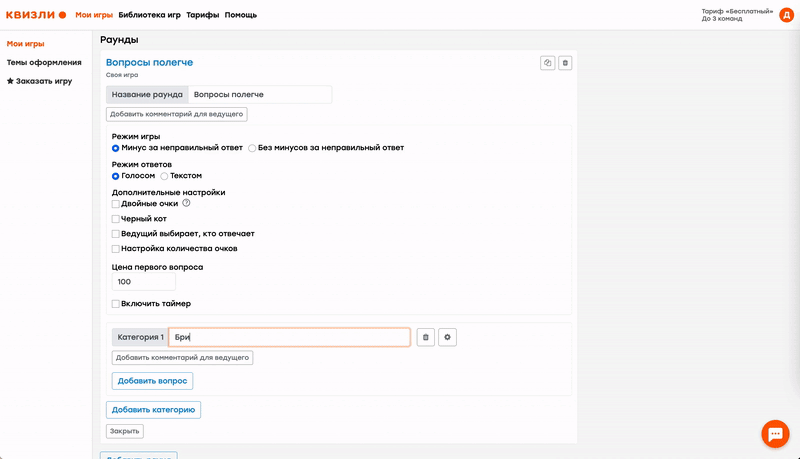This screenshot has width=800, height=459.
Task: Choose the Текстом answer mode
Action: [164, 176]
